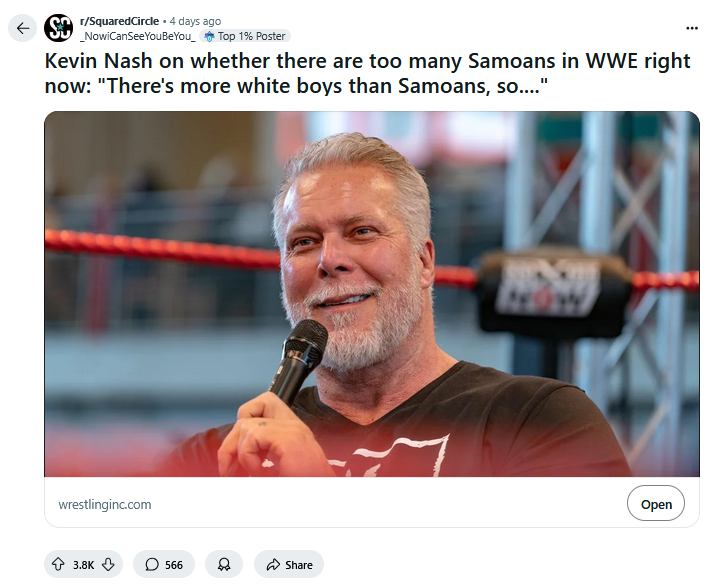Click the post title about Samoans in WWE

point(367,73)
